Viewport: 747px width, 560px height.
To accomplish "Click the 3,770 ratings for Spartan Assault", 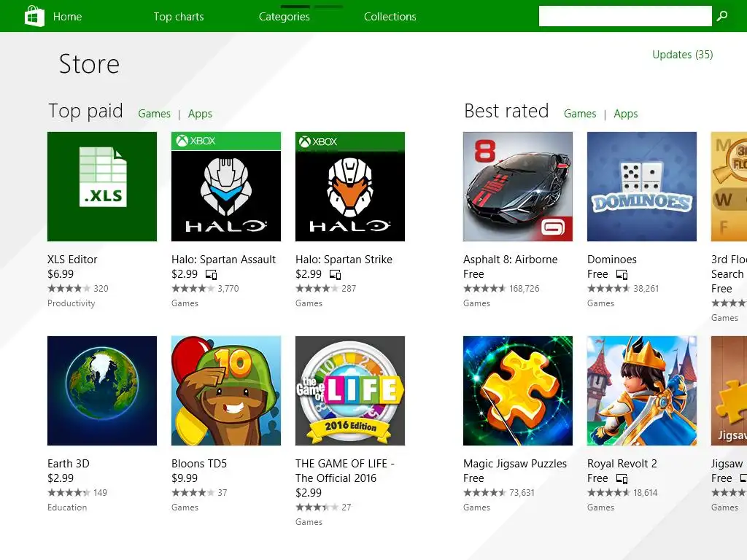I will (228, 289).
